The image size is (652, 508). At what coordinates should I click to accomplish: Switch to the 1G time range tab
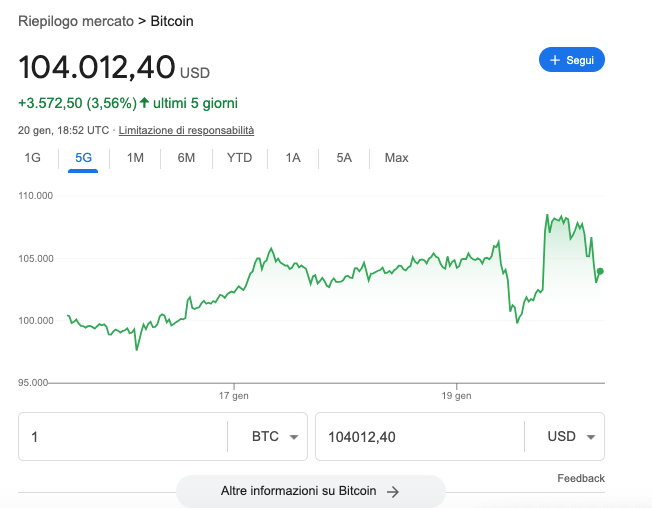(x=32, y=158)
